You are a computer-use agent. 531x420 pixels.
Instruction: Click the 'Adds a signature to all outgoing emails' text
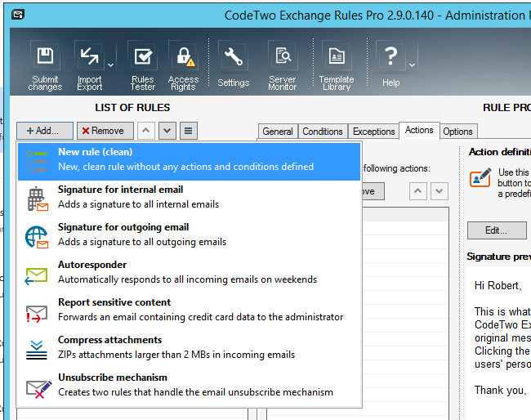tap(142, 242)
